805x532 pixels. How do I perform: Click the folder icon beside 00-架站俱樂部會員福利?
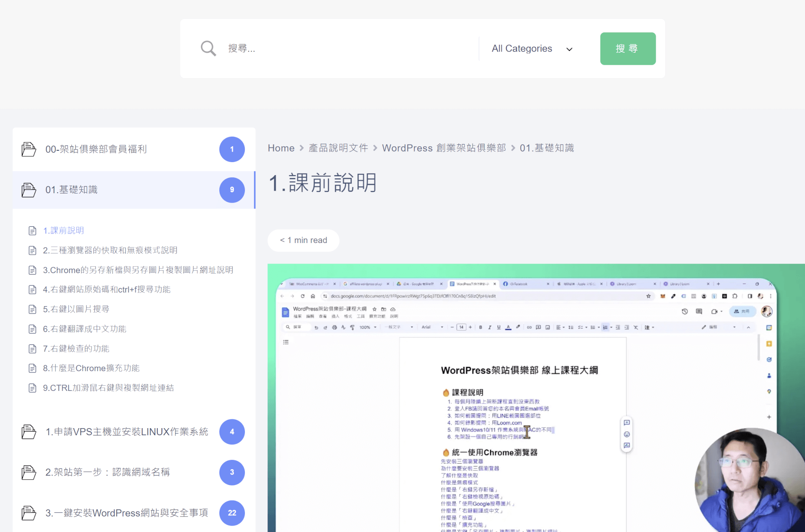(29, 149)
